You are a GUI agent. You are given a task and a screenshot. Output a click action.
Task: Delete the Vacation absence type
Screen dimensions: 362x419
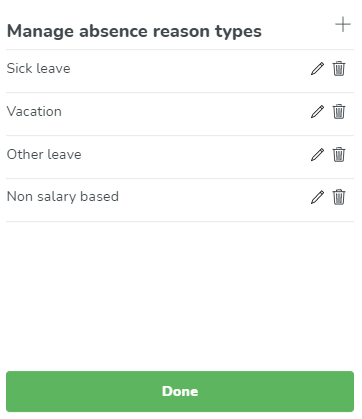[x=339, y=111]
